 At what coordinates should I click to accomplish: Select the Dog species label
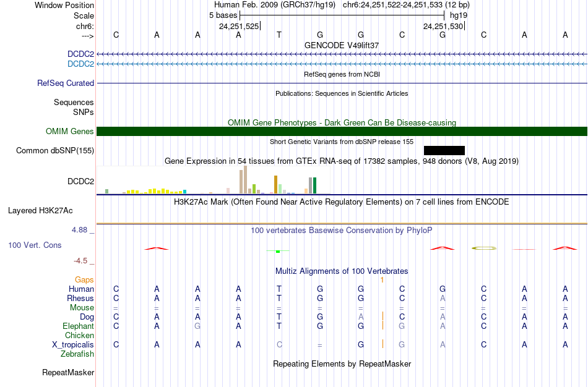87,317
